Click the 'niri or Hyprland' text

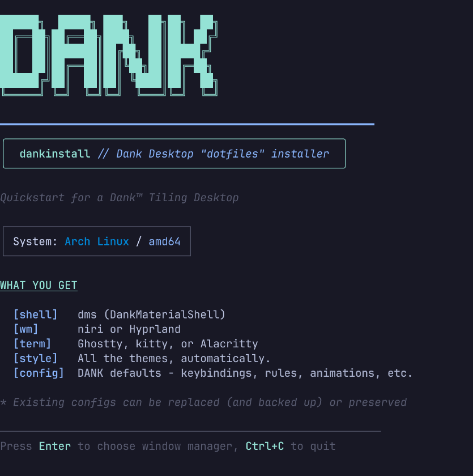click(129, 329)
